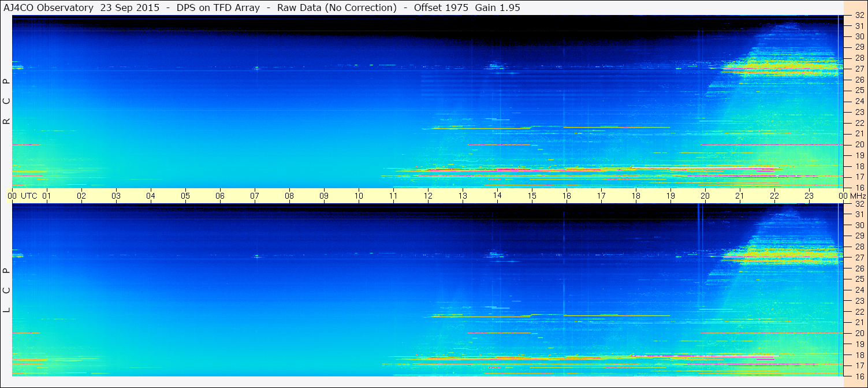This screenshot has width=868, height=388.
Task: Click the 32 MHz label on LCP frequency scale
Action: [x=859, y=204]
